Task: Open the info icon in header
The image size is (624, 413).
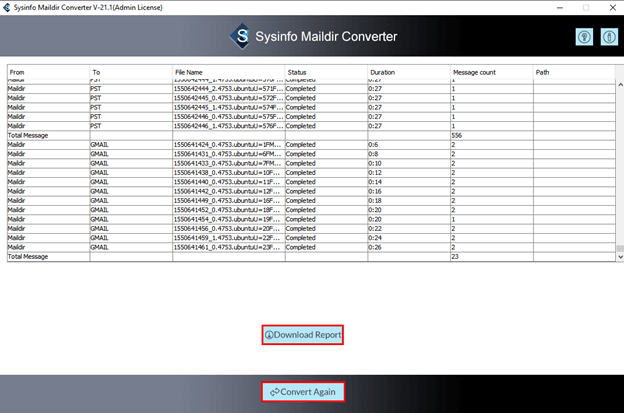Action: click(609, 37)
